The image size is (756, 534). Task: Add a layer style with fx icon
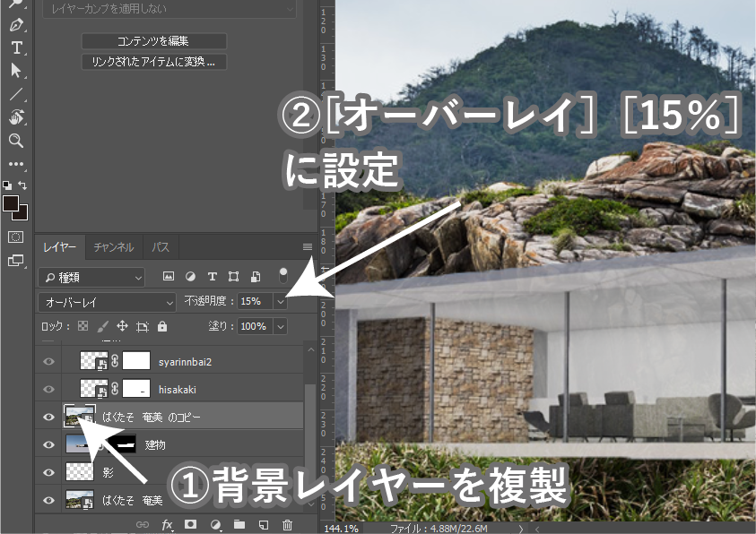[x=167, y=524]
